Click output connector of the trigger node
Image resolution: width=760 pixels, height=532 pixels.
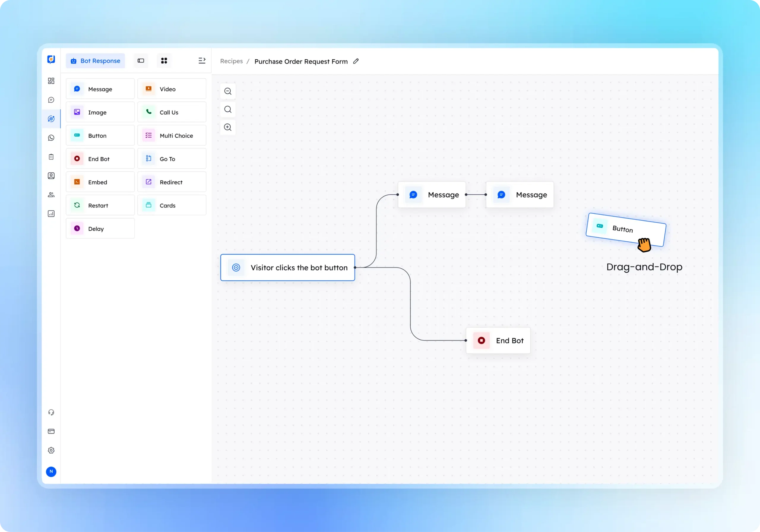(x=355, y=267)
